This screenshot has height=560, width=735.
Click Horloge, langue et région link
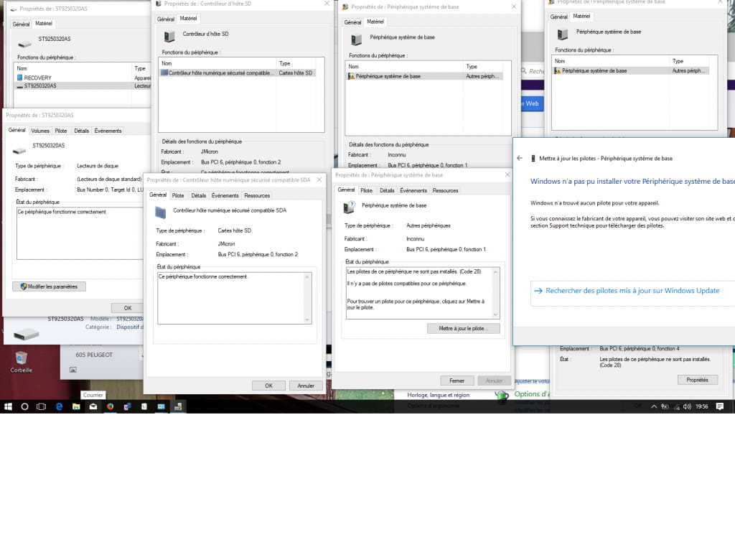click(x=439, y=395)
